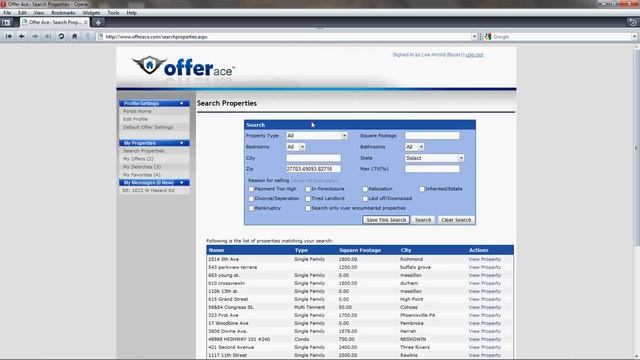Reload the page with the refresh icon

coord(61,36)
